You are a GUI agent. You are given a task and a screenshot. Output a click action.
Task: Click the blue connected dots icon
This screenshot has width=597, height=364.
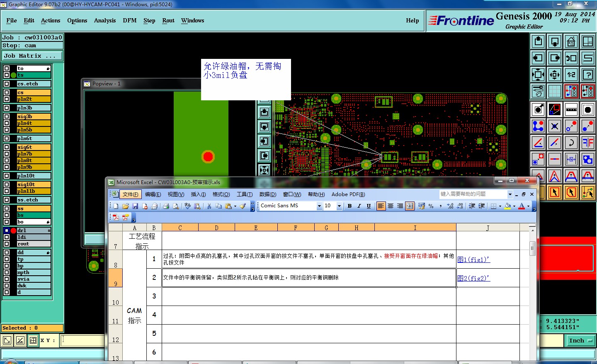pyautogui.click(x=538, y=126)
